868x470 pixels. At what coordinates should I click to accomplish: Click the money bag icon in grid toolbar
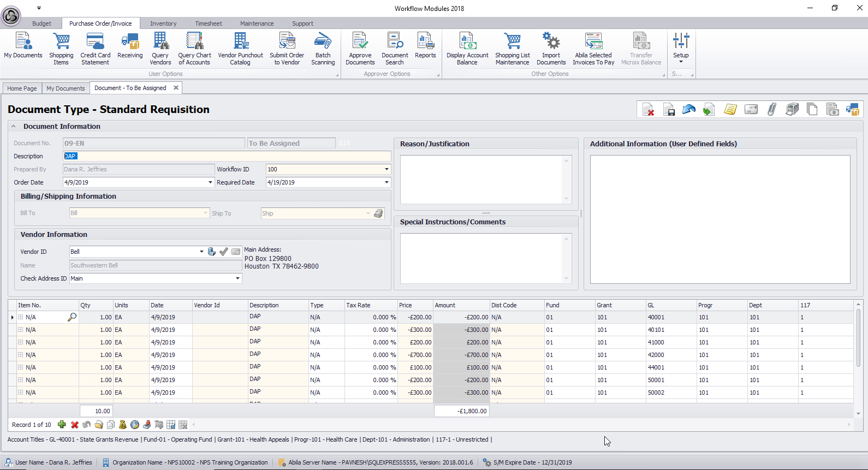[x=122, y=425]
